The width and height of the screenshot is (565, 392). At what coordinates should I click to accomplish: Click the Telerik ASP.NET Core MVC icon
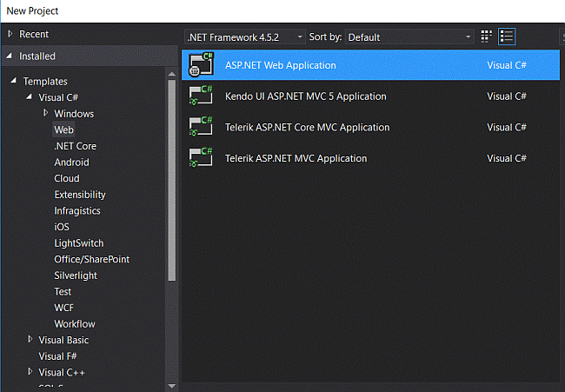point(202,128)
